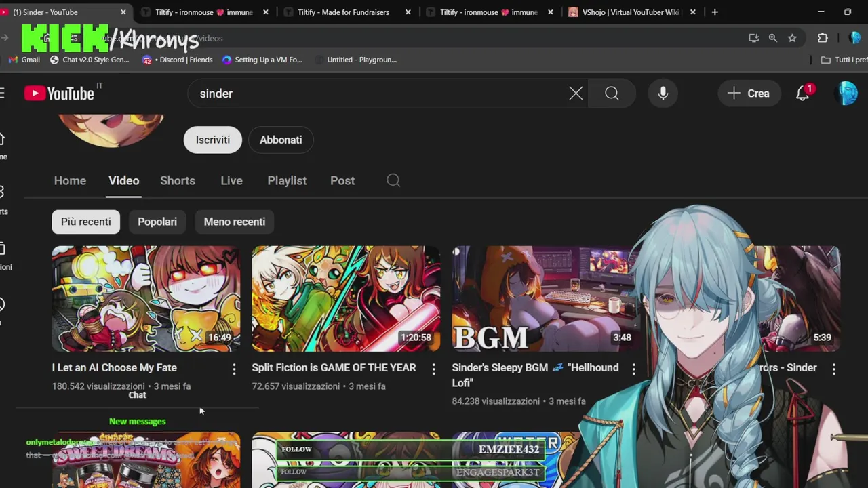This screenshot has height=488, width=868.
Task: Click the 72.657 visualizzazioni text
Action: coord(296,386)
